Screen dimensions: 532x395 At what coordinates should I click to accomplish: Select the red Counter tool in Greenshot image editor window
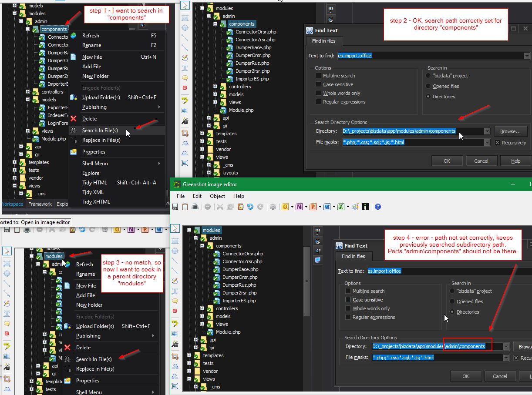[x=175, y=311]
